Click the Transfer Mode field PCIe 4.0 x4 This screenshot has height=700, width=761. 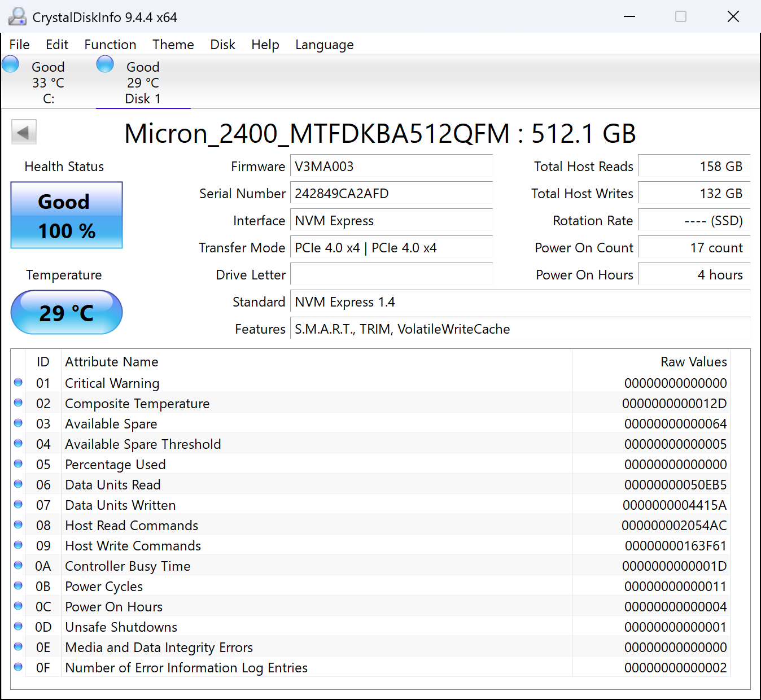click(392, 248)
